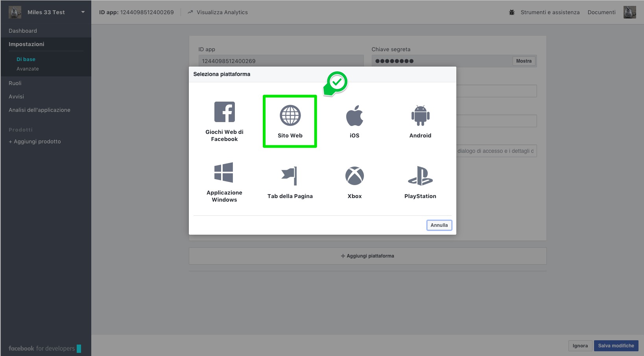
Task: Pick the iOS Apple logo platform
Action: point(354,116)
